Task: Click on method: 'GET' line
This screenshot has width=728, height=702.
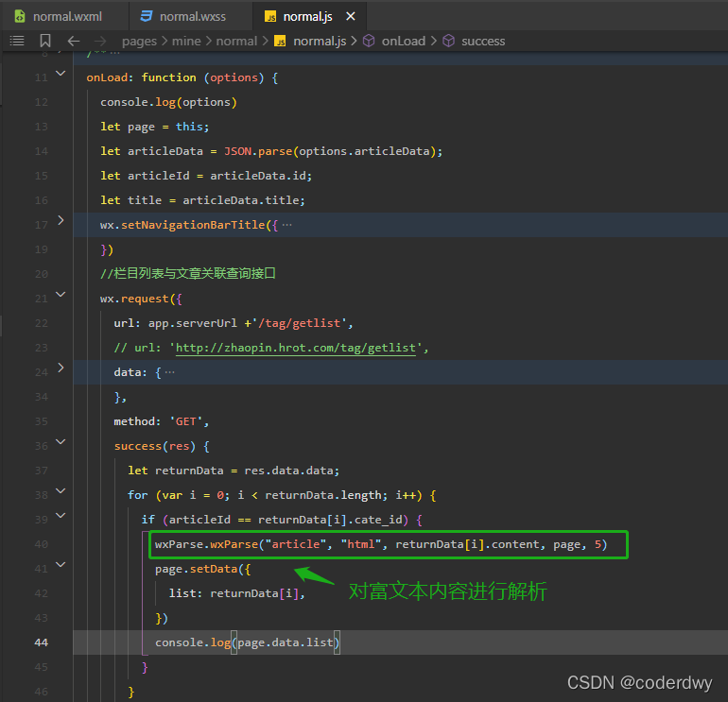Action: (162, 421)
